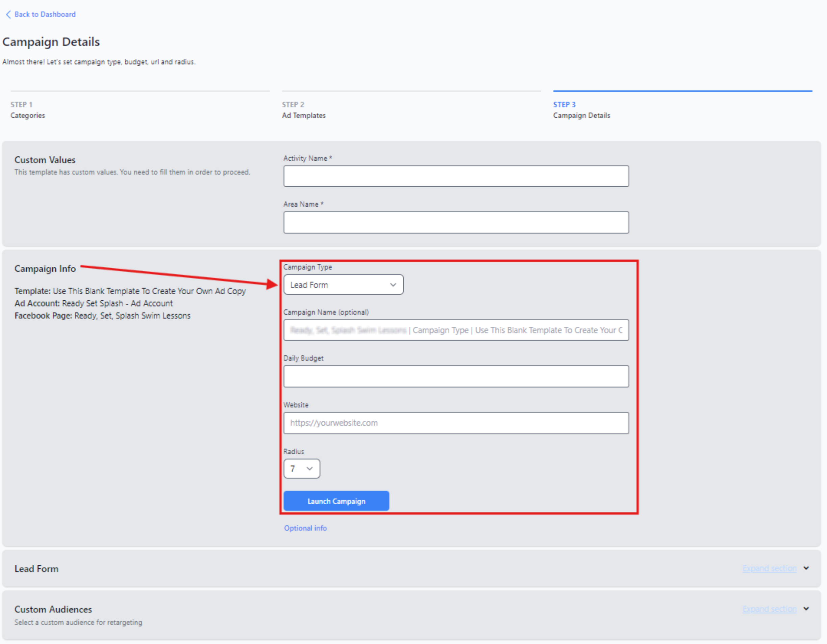Go to Step 2 Ad Templates

(303, 110)
